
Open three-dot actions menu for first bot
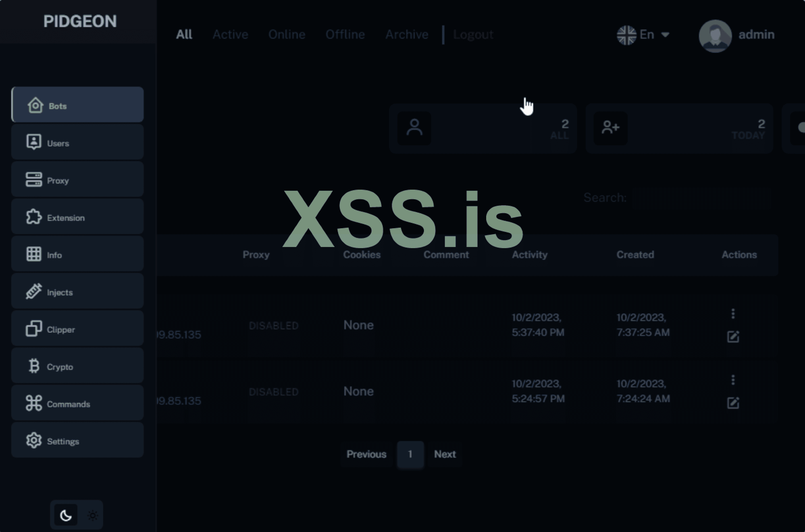(x=733, y=314)
